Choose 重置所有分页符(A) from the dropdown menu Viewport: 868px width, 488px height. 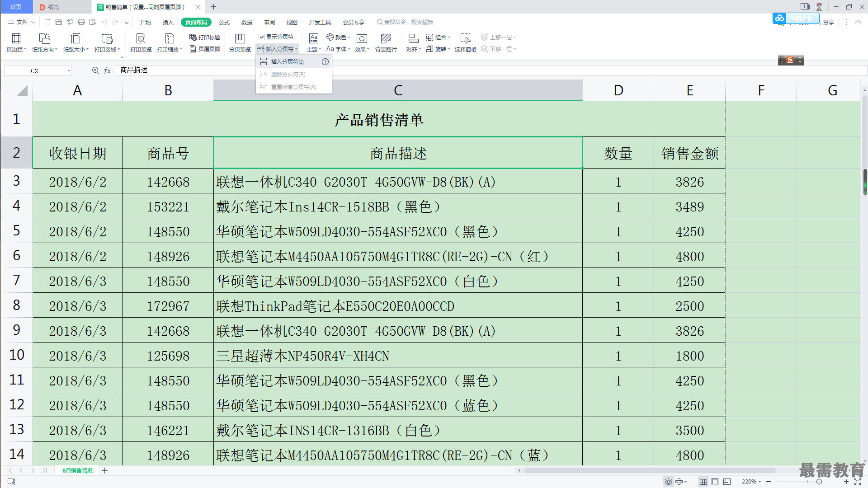293,87
